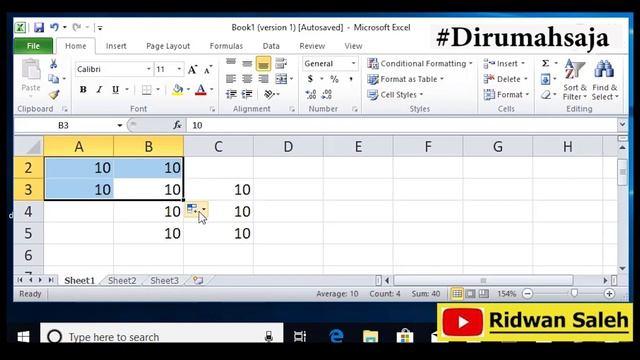
Task: Click the Comma Style icon
Action: 351,79
